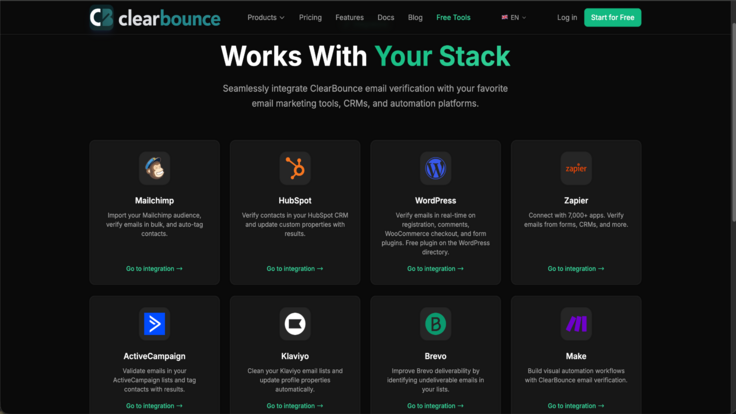The width and height of the screenshot is (736, 414).
Task: Open Free Tools in navigation
Action: click(x=453, y=17)
